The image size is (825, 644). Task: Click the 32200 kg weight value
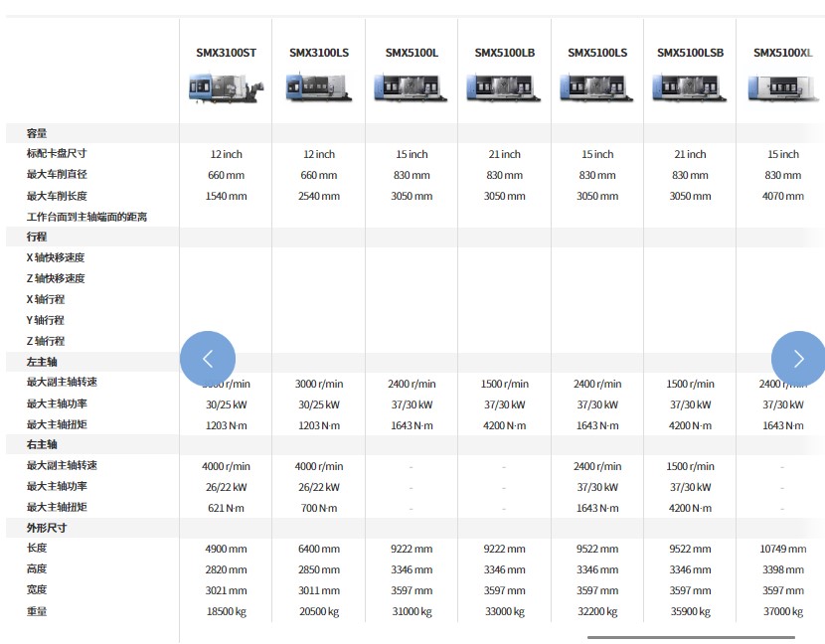597,612
